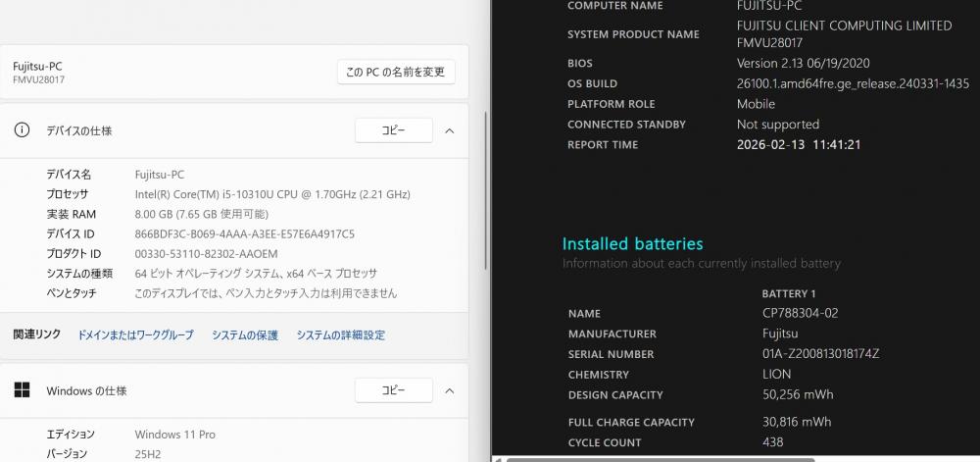
Task: Select the 25H2 version value
Action: tap(148, 454)
